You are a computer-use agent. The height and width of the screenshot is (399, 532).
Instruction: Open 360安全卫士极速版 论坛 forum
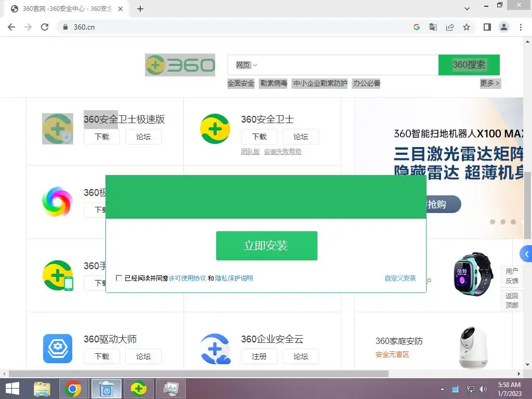click(x=143, y=137)
